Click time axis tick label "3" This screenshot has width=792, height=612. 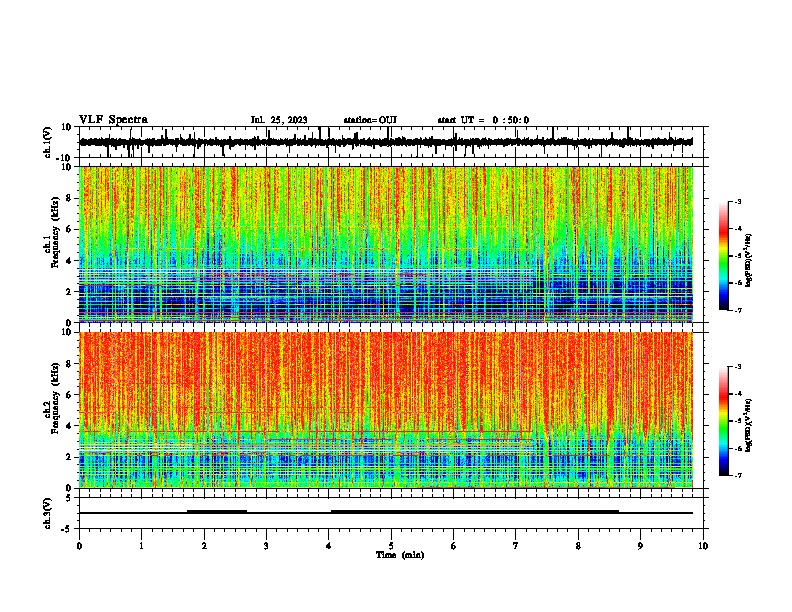[266, 546]
